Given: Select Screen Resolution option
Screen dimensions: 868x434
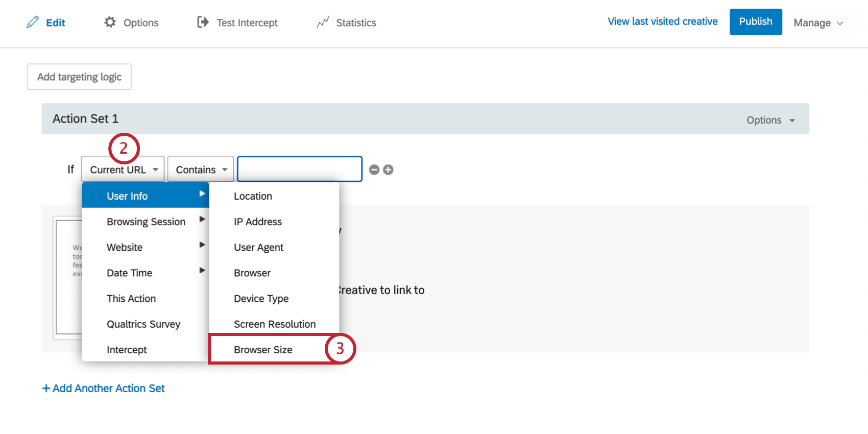Looking at the screenshot, I should tap(275, 324).
